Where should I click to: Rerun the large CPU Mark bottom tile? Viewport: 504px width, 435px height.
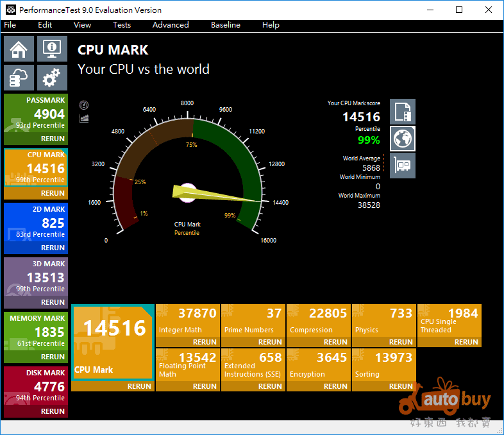(x=113, y=386)
